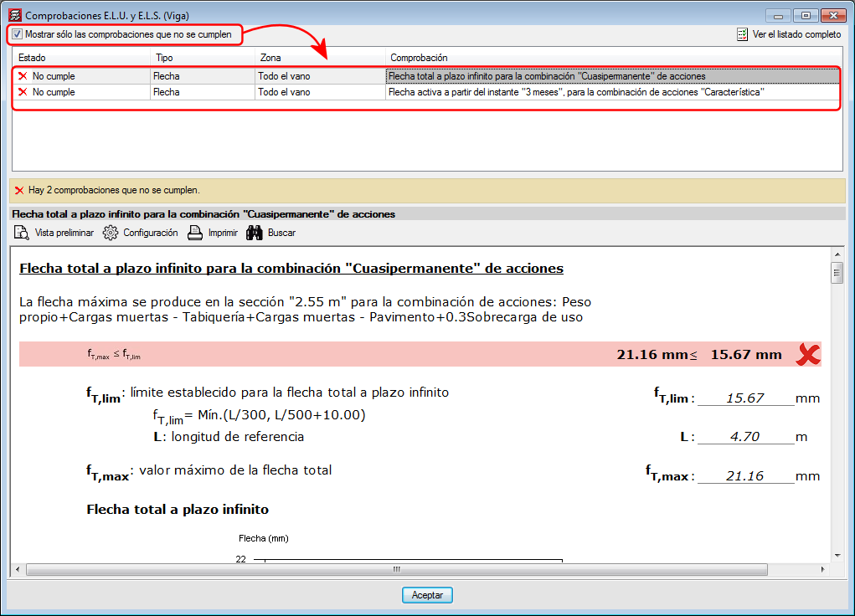Open Configuración gear icon
855x616 pixels.
[111, 233]
